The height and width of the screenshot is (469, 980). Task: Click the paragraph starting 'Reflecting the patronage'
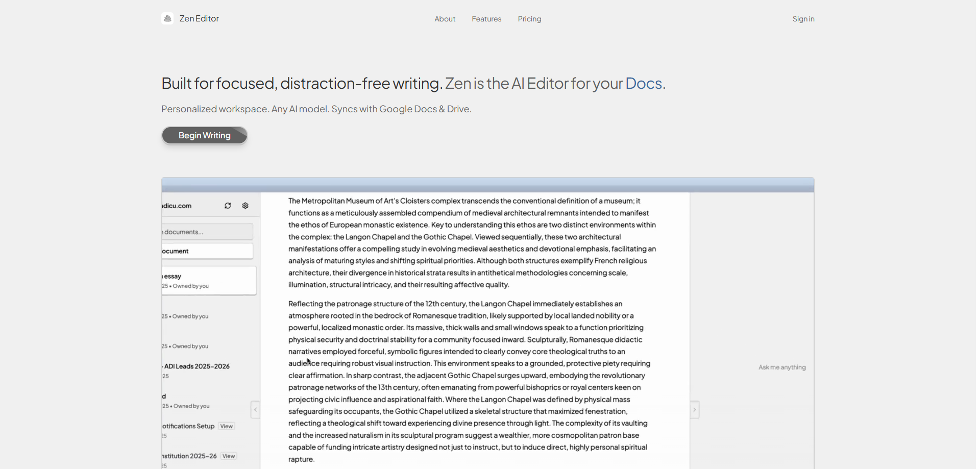pos(470,382)
